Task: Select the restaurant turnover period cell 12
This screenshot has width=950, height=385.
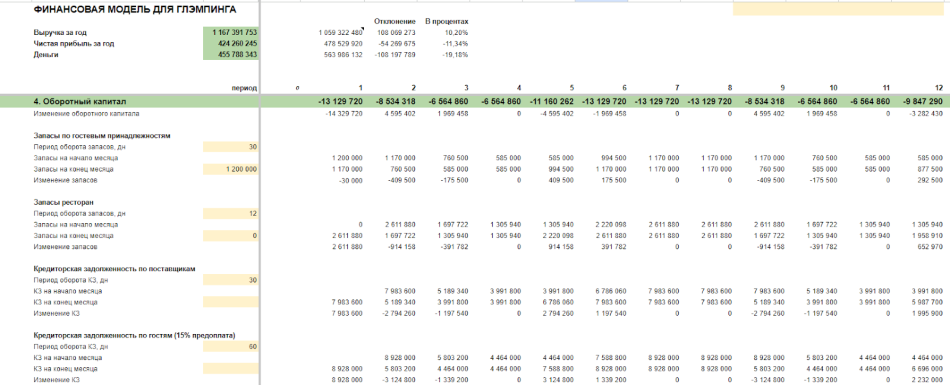Action: point(231,213)
